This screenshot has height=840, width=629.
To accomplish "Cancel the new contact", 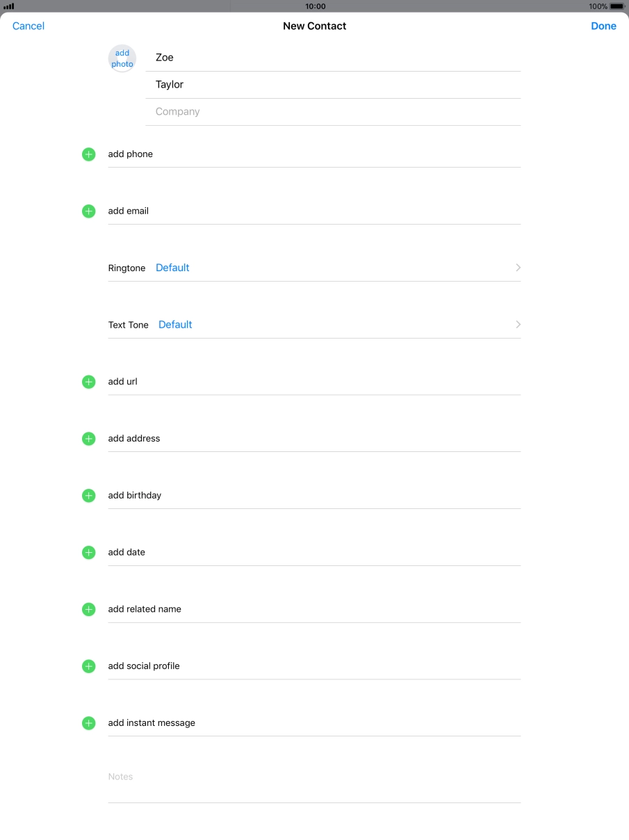I will click(28, 26).
